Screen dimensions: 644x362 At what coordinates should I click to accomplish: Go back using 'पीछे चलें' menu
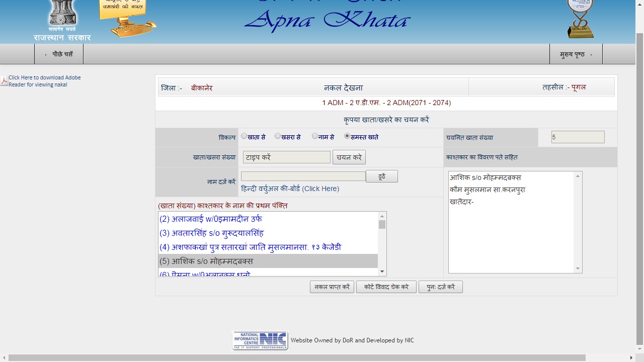coord(59,54)
